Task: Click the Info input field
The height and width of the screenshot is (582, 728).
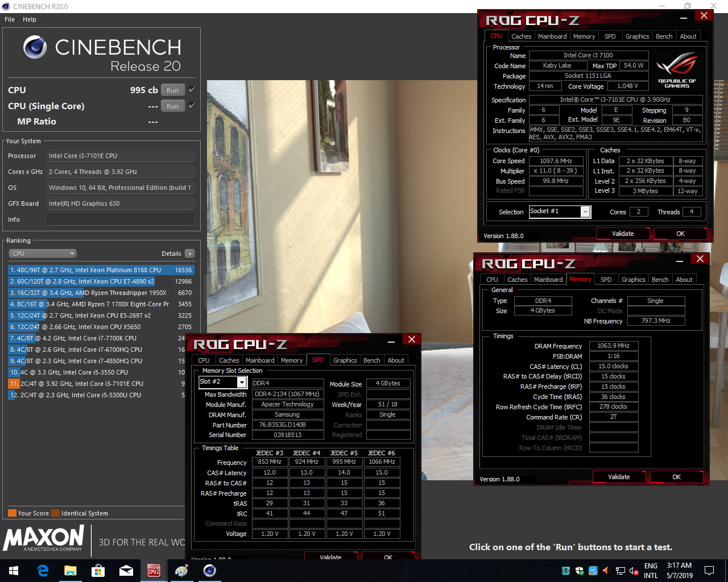Action: [120, 219]
